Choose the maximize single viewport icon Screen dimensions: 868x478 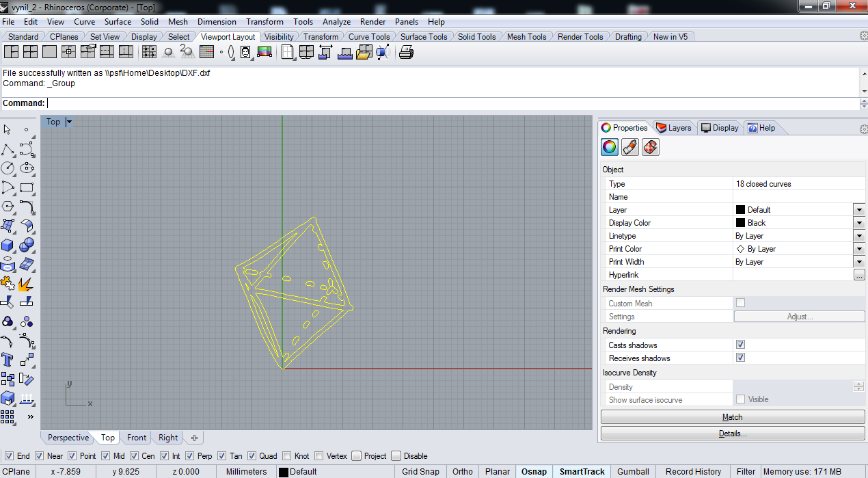point(49,52)
